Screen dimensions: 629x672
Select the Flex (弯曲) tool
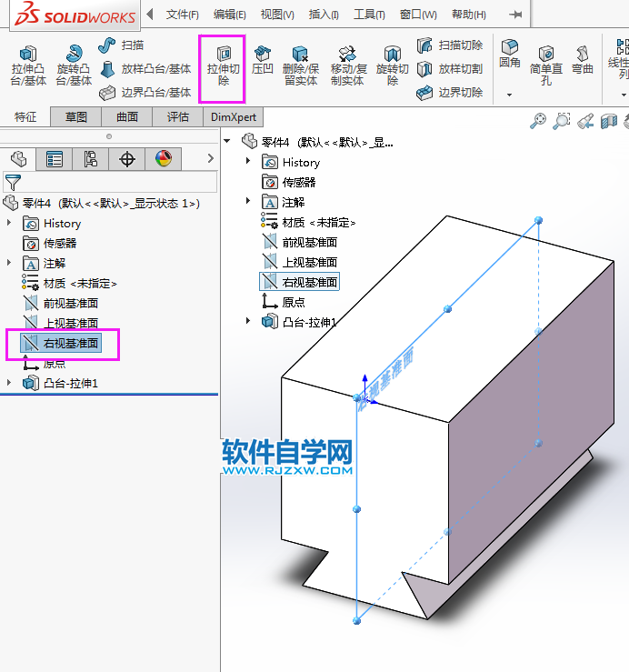click(x=583, y=60)
